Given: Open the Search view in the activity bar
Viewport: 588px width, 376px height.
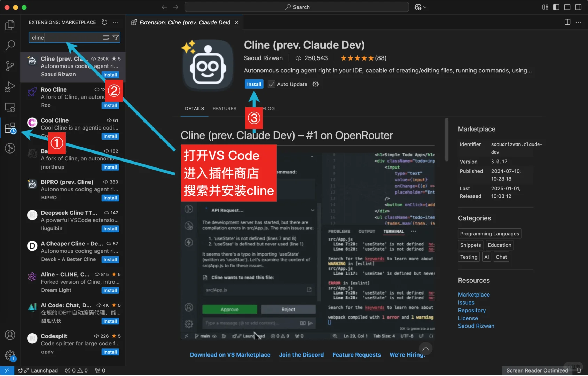Looking at the screenshot, I should point(10,45).
